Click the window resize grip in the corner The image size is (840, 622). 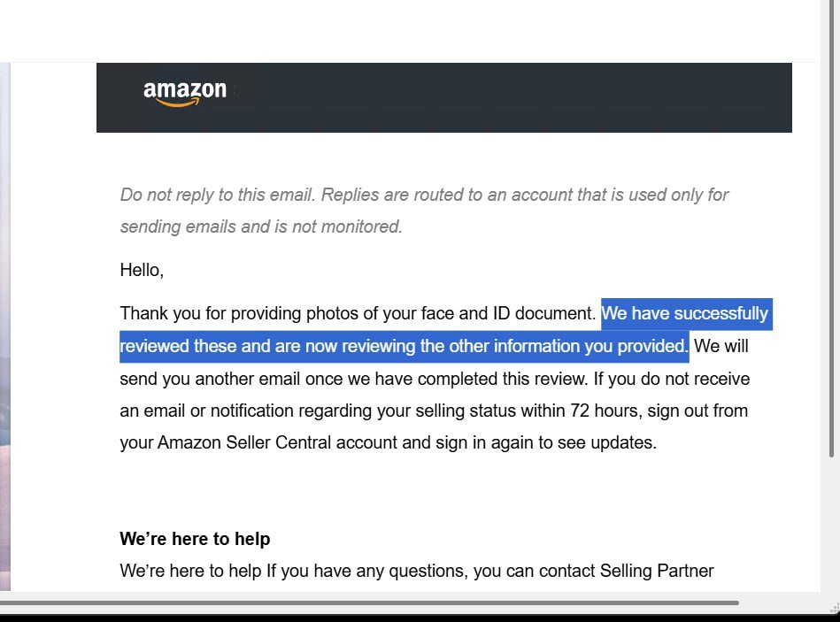click(x=835, y=608)
